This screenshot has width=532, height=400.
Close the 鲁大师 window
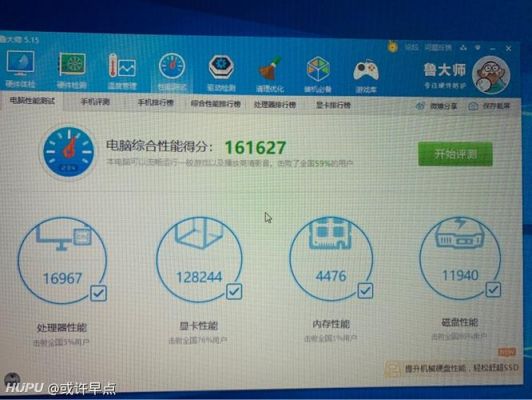tap(508, 49)
